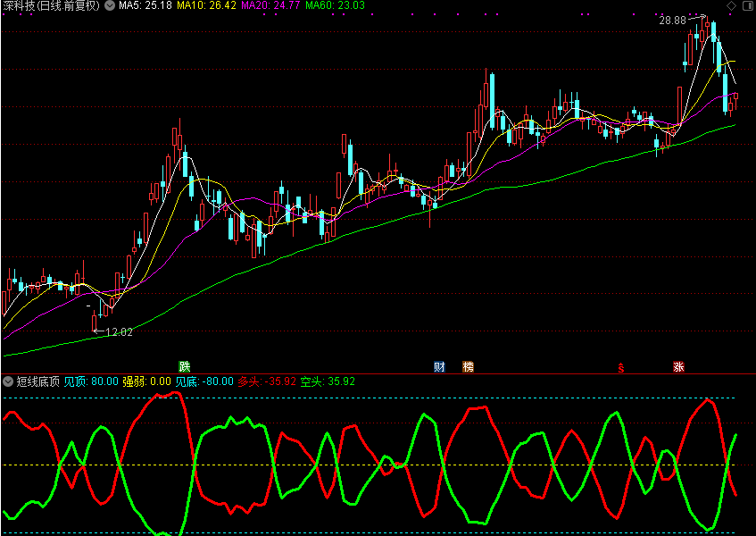Open the 财 financial report marker
The image size is (756, 536).
pos(439,366)
